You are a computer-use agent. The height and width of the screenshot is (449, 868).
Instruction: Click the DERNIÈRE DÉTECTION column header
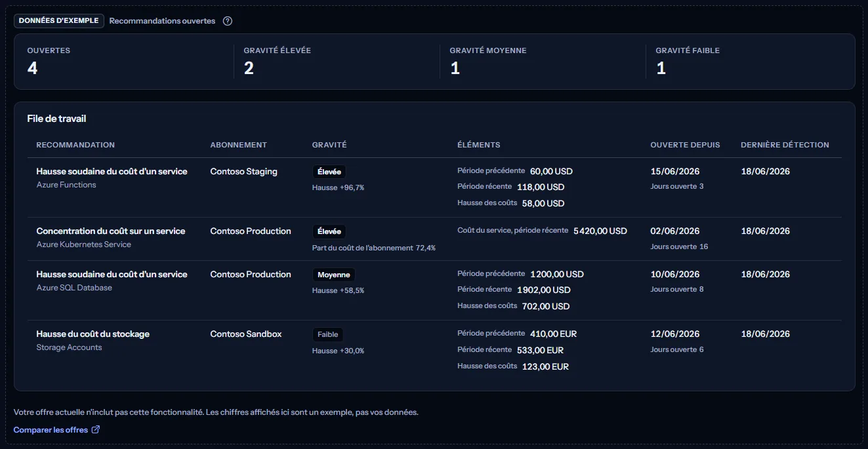point(785,145)
